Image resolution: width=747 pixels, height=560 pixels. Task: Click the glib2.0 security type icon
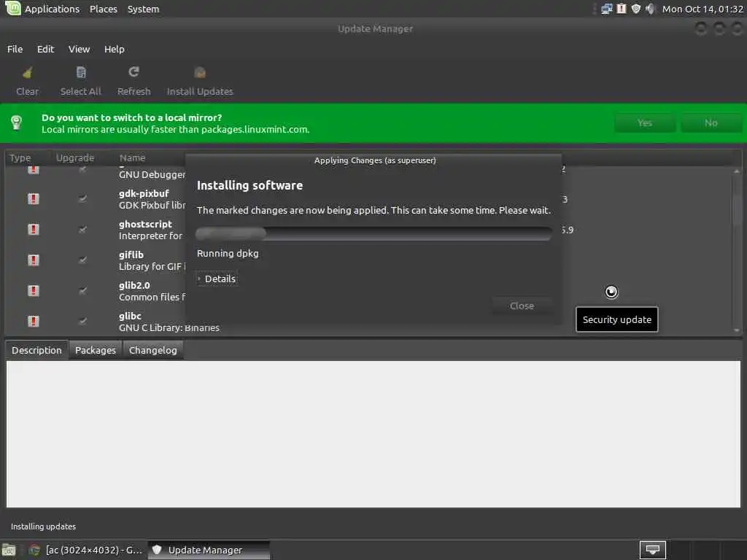pyautogui.click(x=34, y=290)
